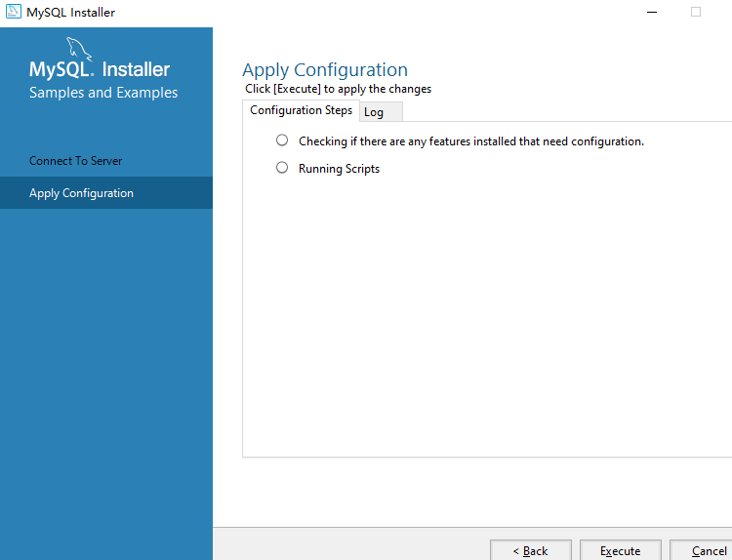Select Apply Configuration step in sidebar
This screenshot has height=560, width=732.
[81, 193]
